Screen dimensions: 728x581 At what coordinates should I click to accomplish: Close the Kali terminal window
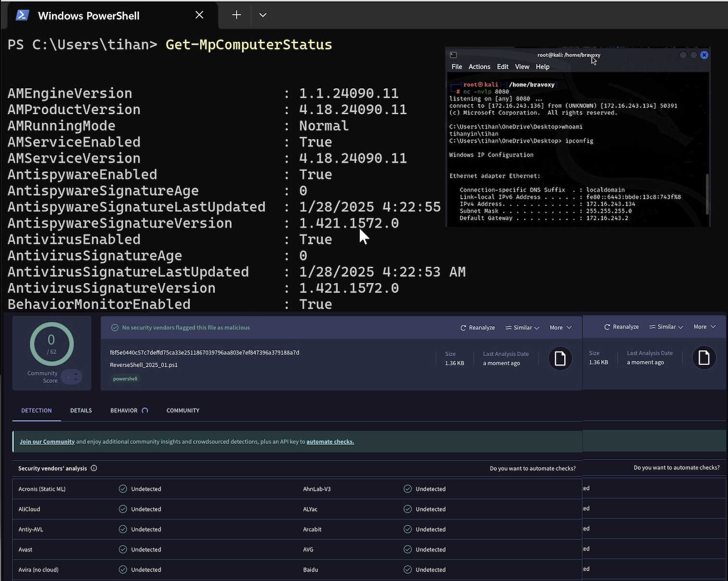pos(704,55)
